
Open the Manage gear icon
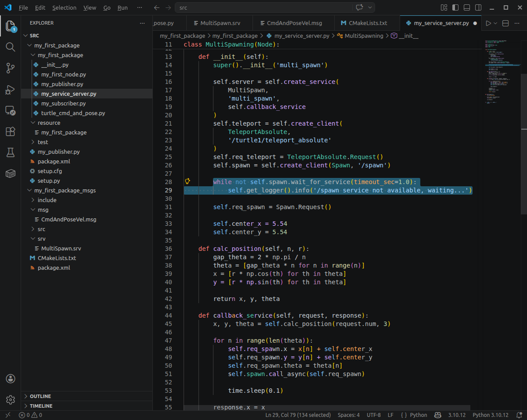coord(11,400)
